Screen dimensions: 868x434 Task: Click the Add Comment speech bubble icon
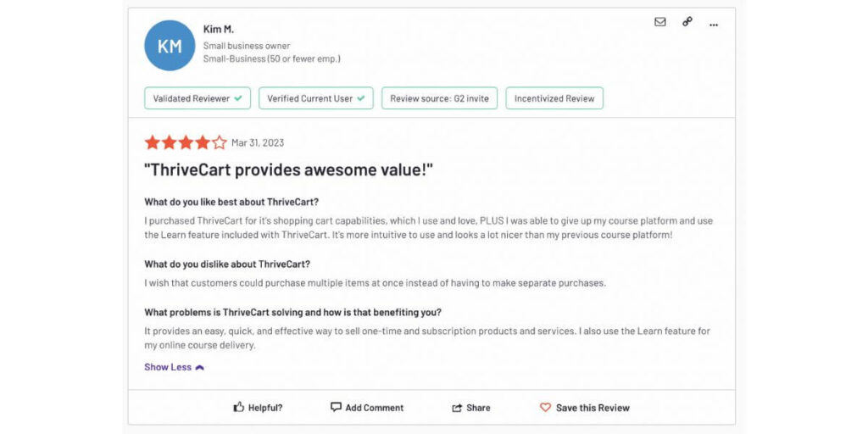(336, 407)
